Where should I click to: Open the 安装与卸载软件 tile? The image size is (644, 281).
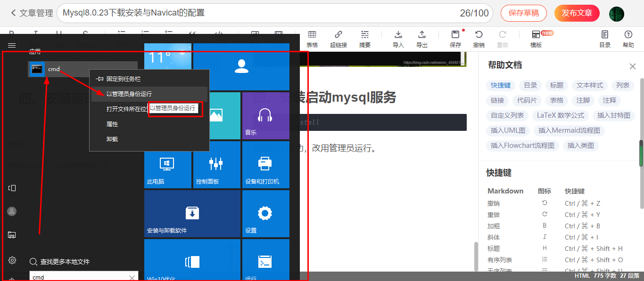click(192, 213)
